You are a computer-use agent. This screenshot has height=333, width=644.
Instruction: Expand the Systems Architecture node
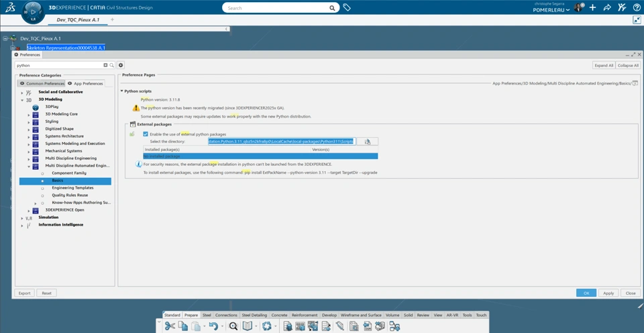click(x=29, y=136)
